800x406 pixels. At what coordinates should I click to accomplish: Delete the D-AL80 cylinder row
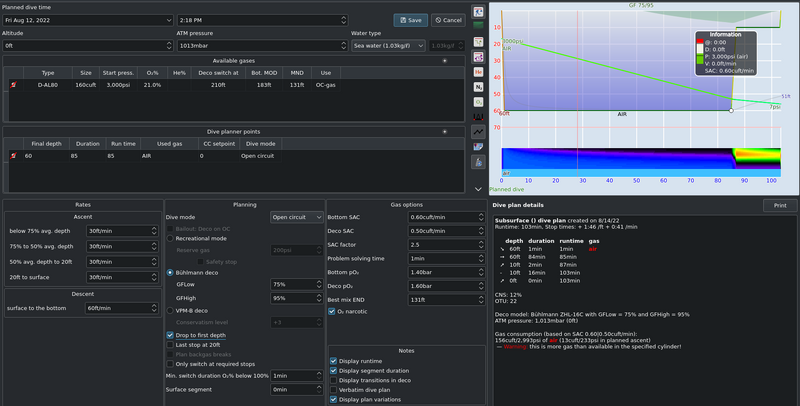tap(13, 85)
